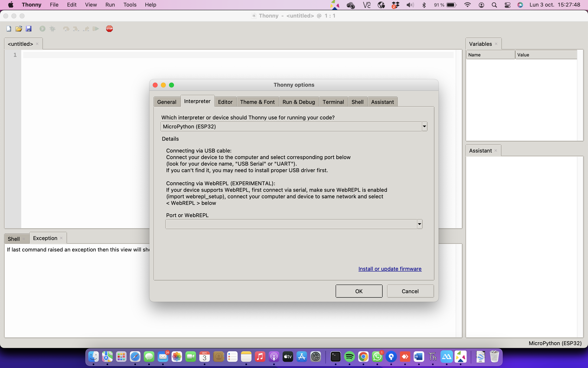Click MicroPython (ESP32) status bar interpreter label

pos(555,343)
